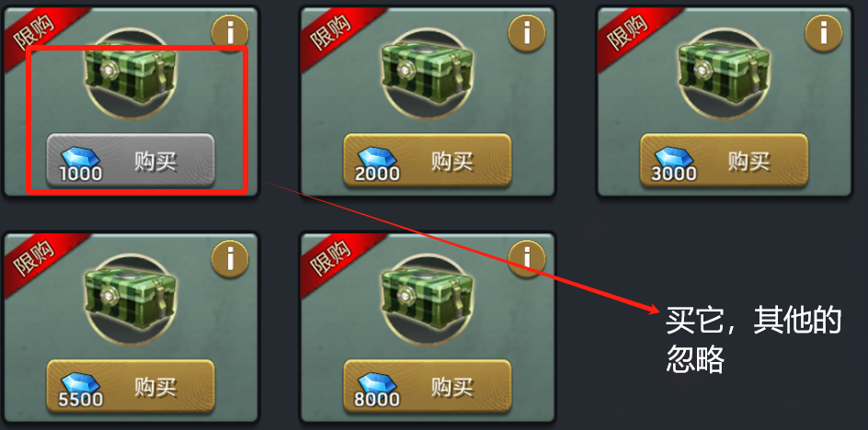The height and width of the screenshot is (430, 868).
Task: Click the annotation text 买它，其他的忽略
Action: 753,340
